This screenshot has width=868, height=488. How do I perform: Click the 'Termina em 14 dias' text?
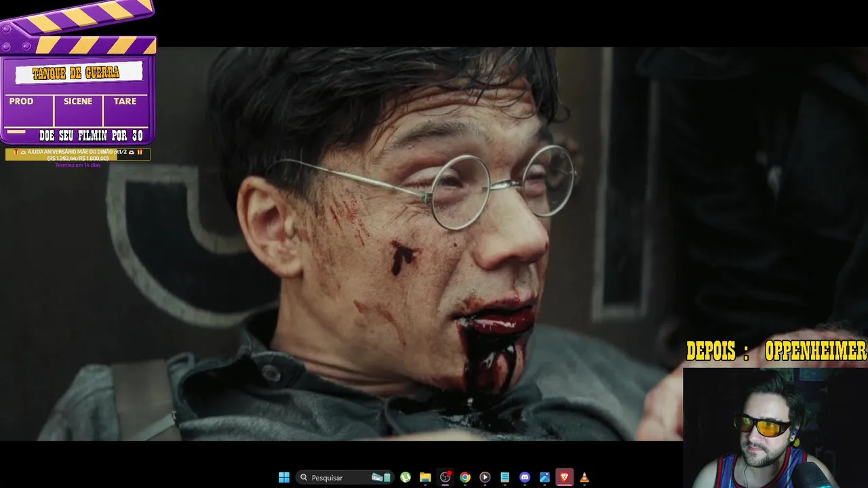coord(78,165)
